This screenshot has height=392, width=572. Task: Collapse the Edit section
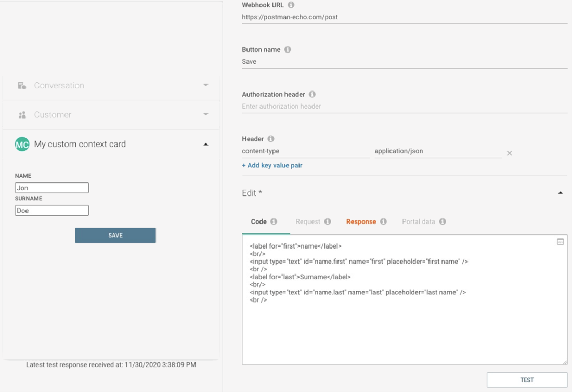tap(560, 193)
